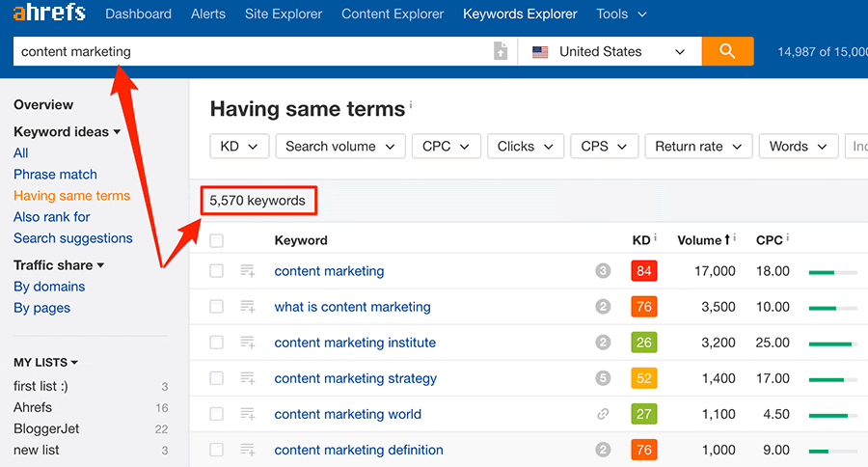
Task: Open the Tools menu
Action: click(621, 14)
